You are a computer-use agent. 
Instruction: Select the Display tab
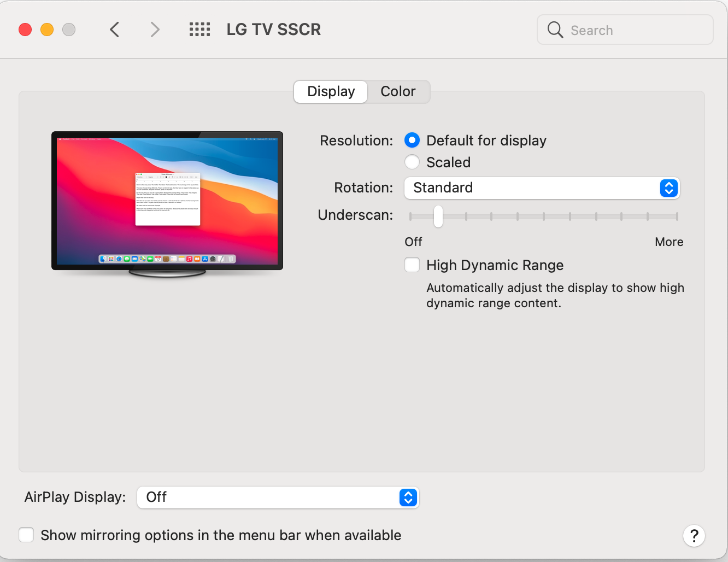coord(331,91)
